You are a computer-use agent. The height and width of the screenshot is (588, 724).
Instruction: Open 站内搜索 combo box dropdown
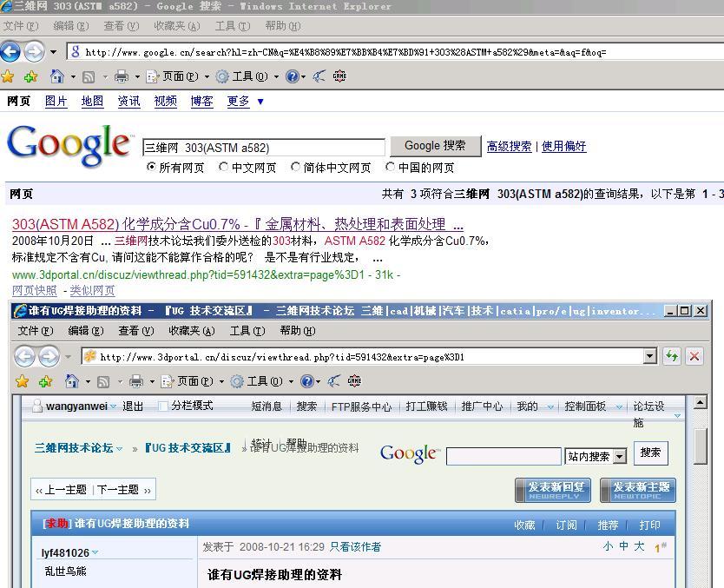[x=620, y=456]
